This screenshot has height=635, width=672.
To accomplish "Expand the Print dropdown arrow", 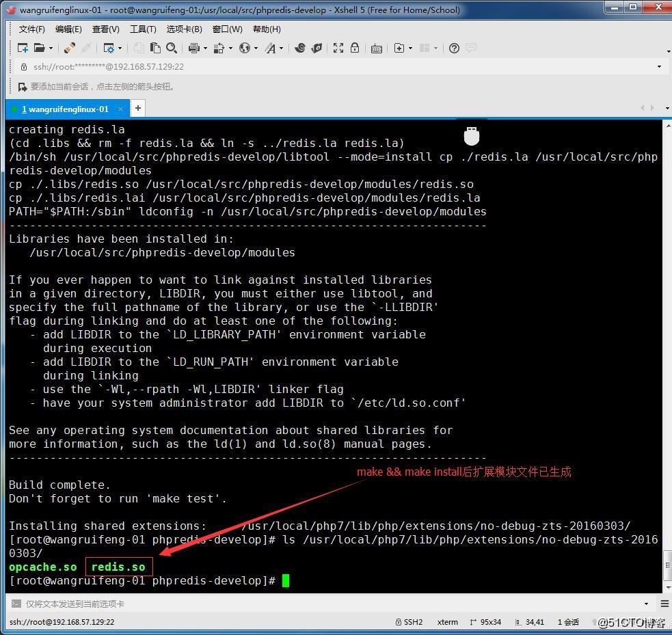I will click(205, 48).
